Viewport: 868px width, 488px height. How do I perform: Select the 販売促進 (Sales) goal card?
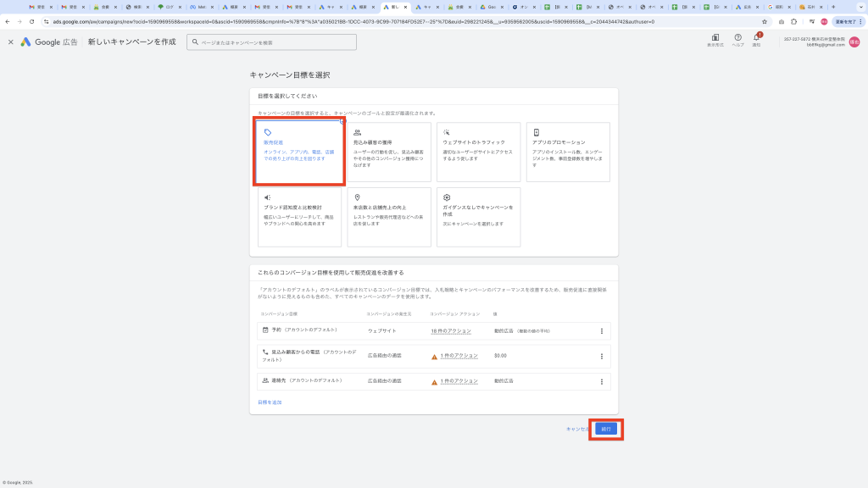pos(300,152)
